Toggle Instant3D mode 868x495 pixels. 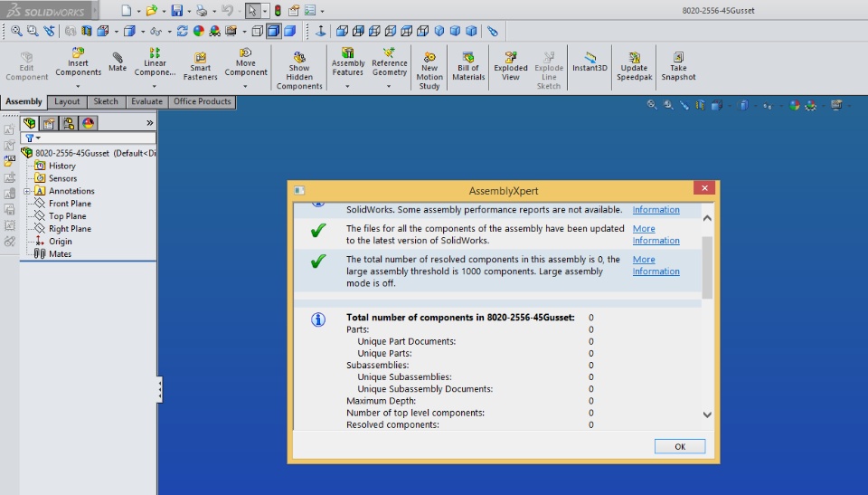pos(590,61)
